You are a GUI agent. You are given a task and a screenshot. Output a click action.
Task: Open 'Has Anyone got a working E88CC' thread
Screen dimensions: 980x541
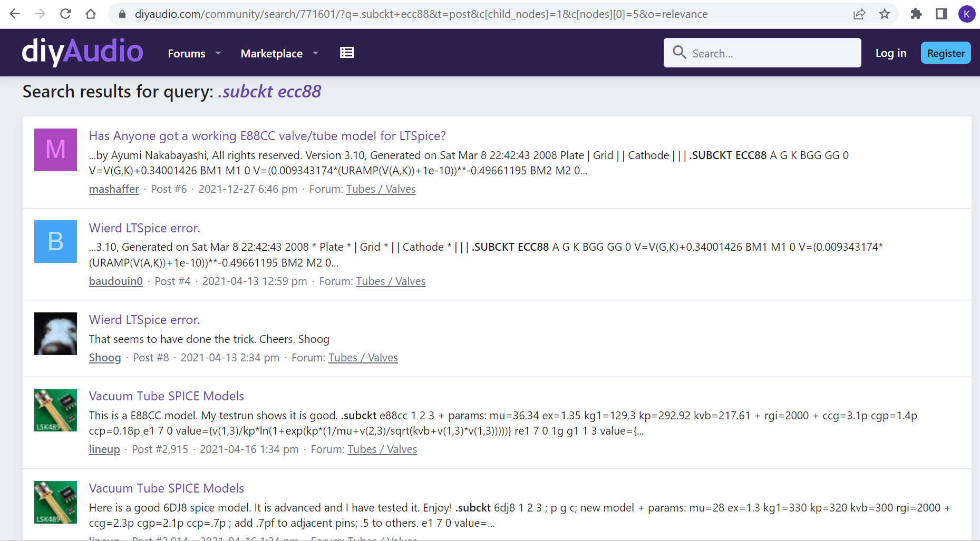pyautogui.click(x=267, y=136)
